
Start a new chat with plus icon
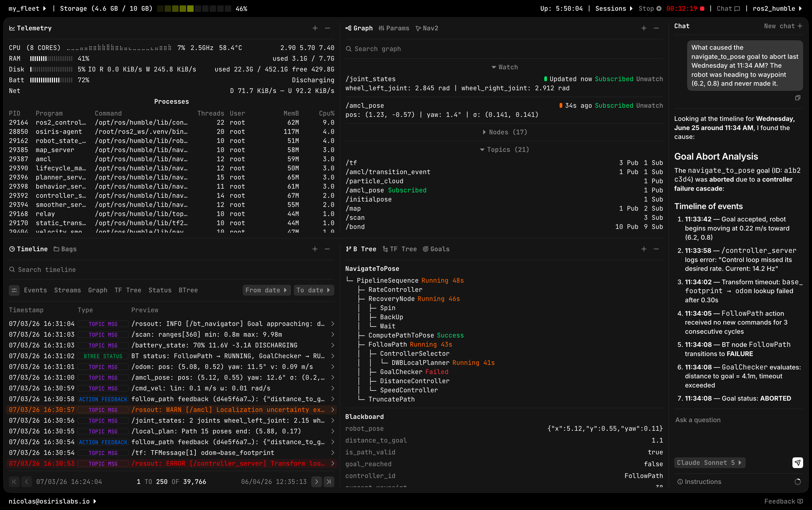pos(800,26)
